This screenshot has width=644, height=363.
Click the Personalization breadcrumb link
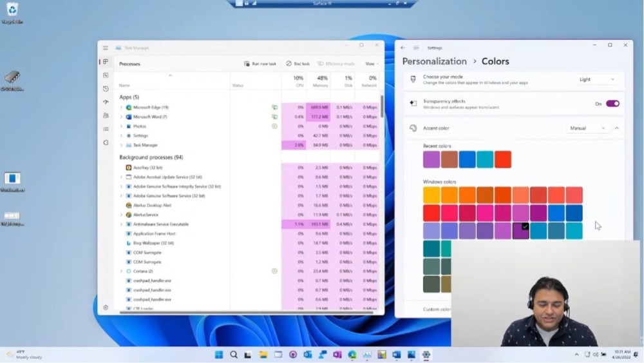(x=434, y=61)
